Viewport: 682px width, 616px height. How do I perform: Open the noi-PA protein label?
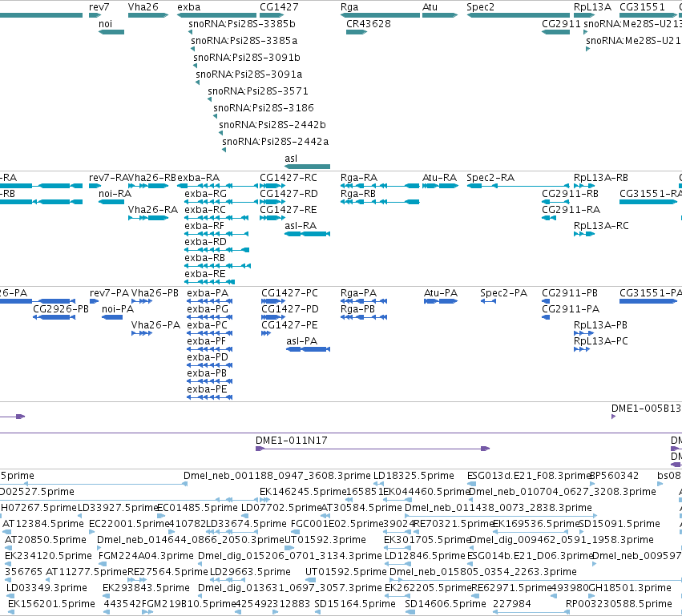tap(118, 308)
